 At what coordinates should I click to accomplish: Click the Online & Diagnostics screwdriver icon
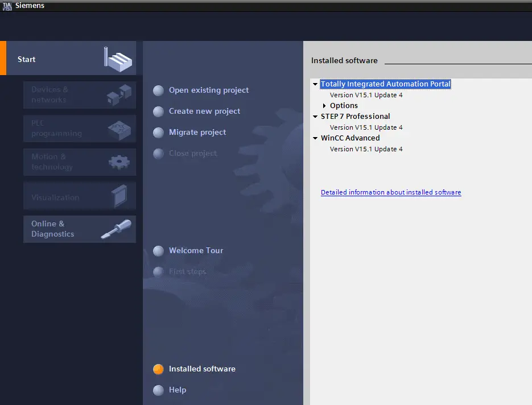pyautogui.click(x=117, y=229)
